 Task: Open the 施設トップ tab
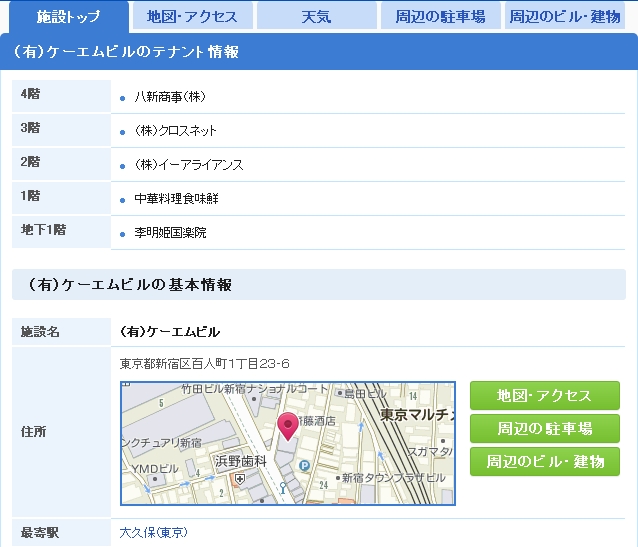68,17
